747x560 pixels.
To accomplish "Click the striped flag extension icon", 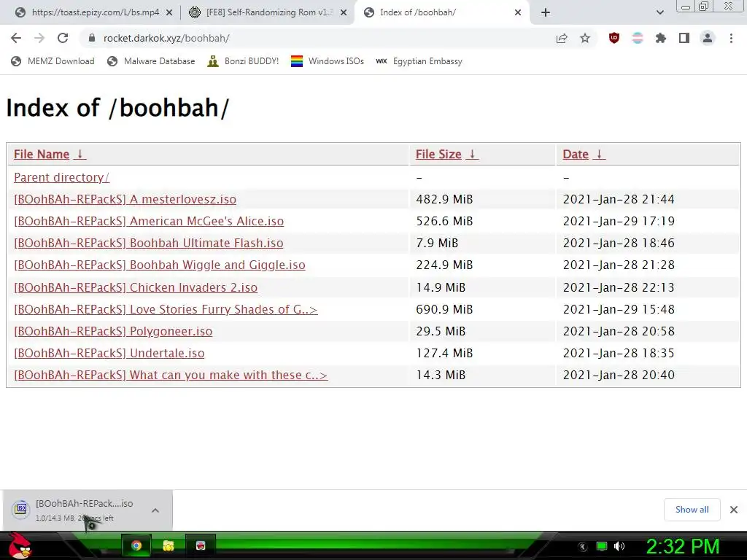I will [x=638, y=38].
